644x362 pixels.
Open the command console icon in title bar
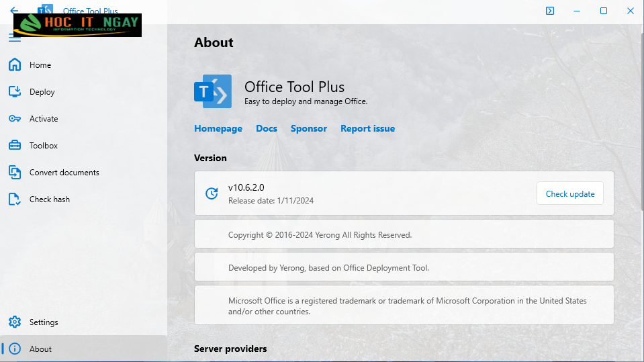pyautogui.click(x=550, y=11)
